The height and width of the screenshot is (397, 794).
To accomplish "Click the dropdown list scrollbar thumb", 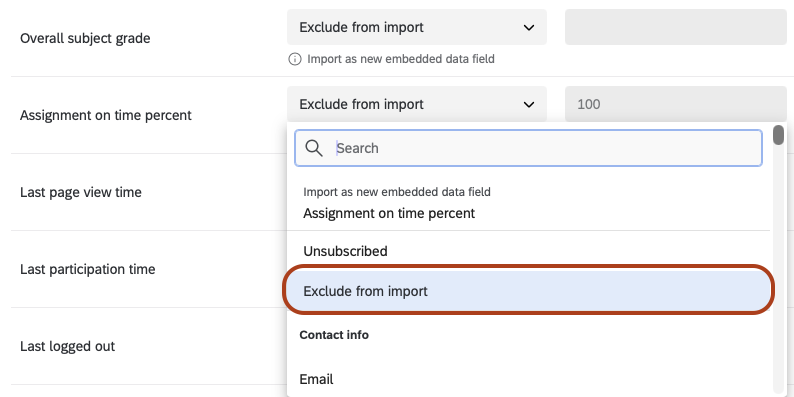I will tap(778, 135).
